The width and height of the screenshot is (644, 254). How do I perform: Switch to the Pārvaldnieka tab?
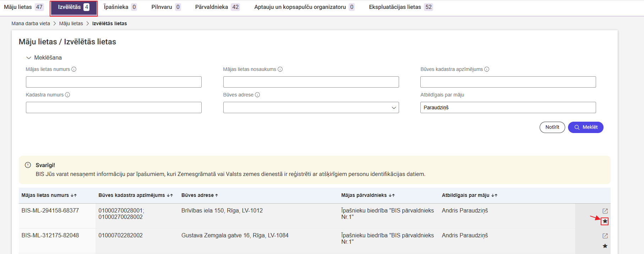(217, 7)
